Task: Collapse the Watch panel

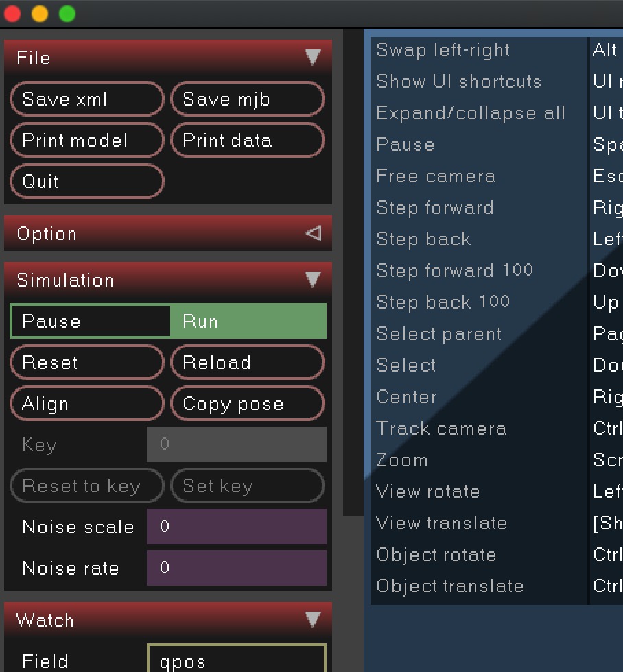Action: (314, 620)
